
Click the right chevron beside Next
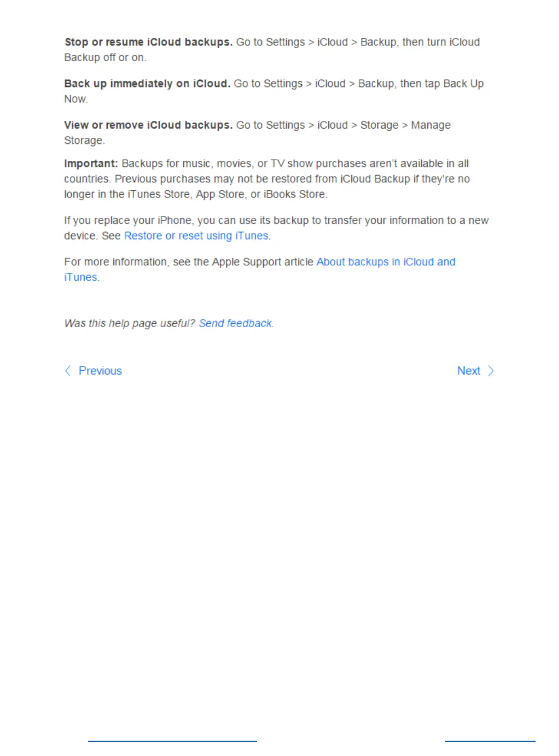point(491,371)
